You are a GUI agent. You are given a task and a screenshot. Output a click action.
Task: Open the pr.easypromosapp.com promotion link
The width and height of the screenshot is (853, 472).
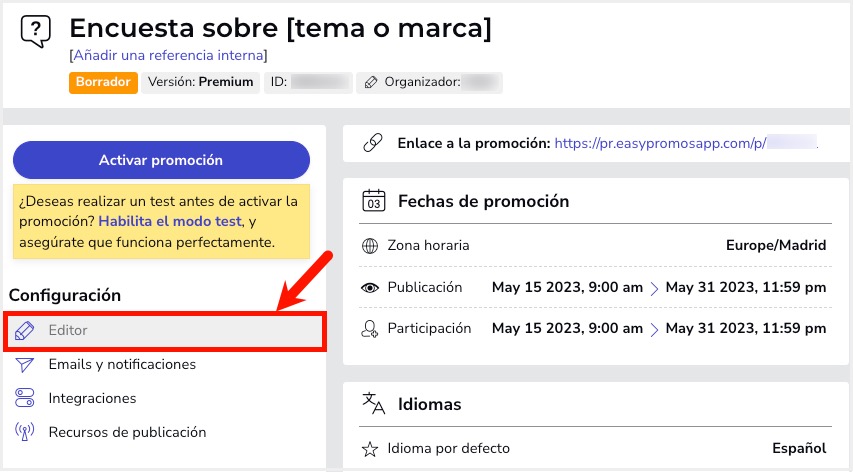tap(685, 143)
